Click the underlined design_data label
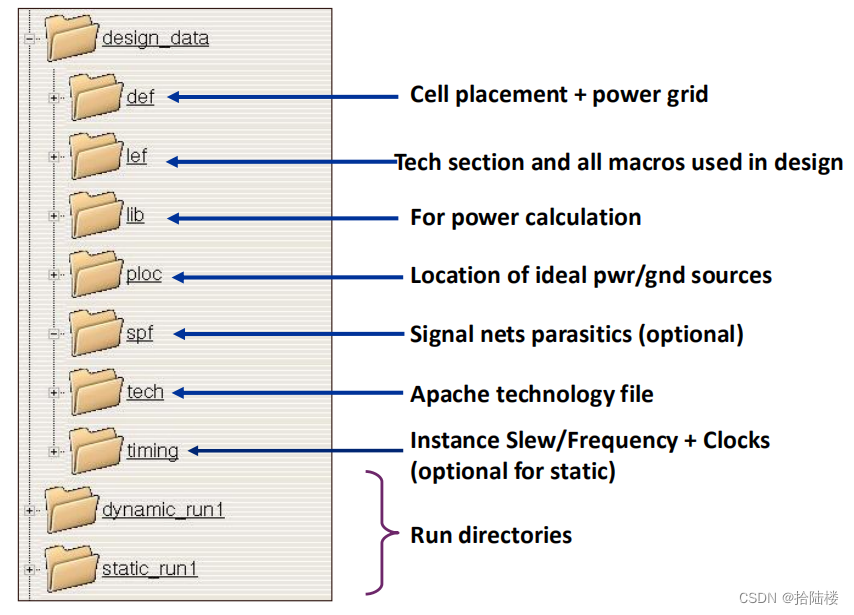The image size is (854, 615). coord(154,38)
